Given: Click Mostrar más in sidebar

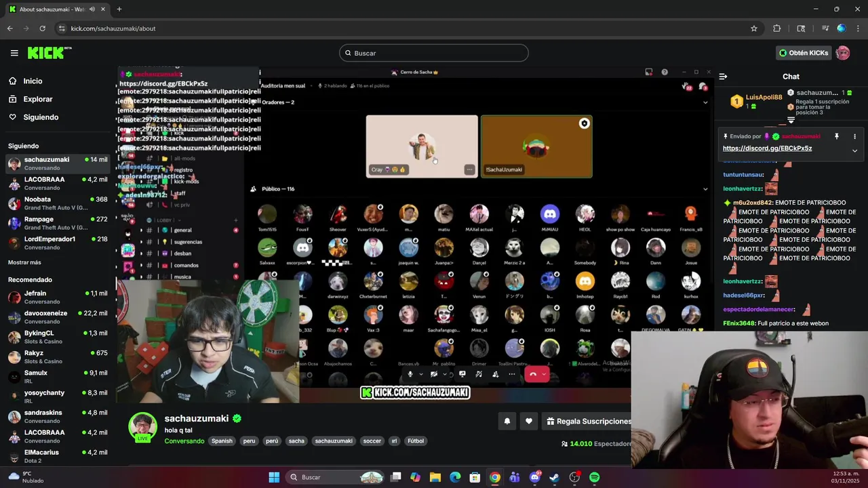Looking at the screenshot, I should click(x=24, y=262).
